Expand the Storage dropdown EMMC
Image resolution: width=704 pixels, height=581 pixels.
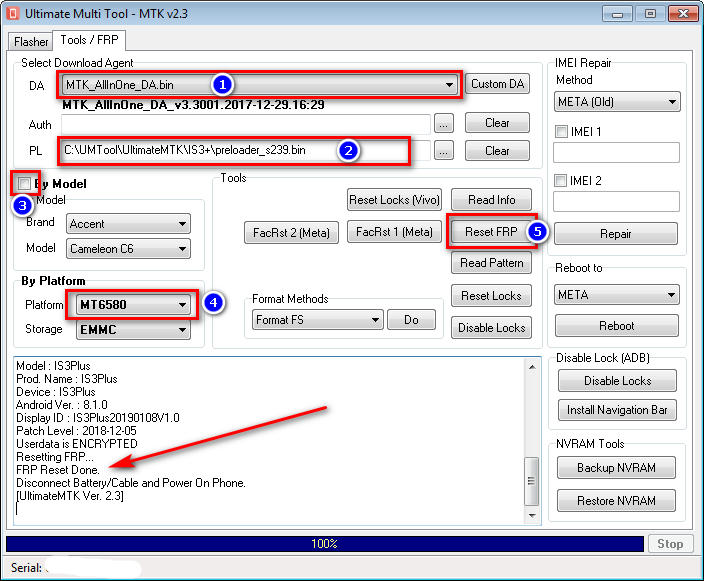point(133,330)
